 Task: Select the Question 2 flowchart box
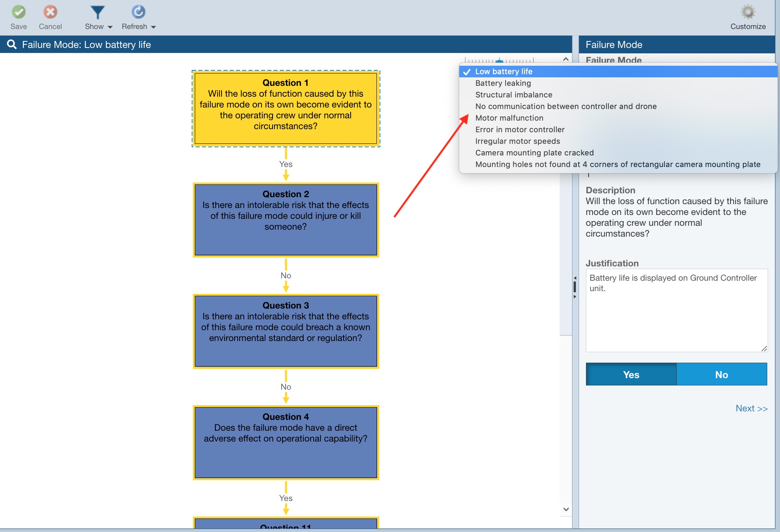286,220
